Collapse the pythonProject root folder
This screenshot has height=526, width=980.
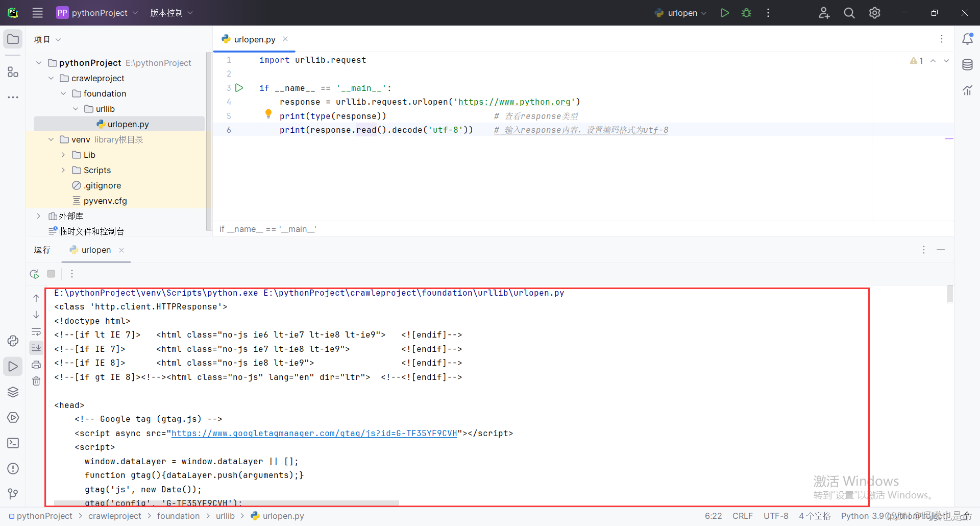[39, 63]
